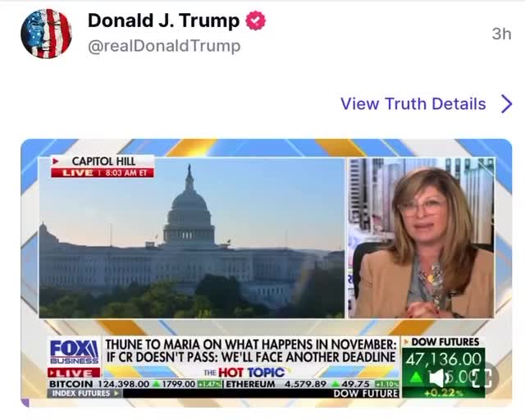Open the flag-painted profile avatar
The width and height of the screenshot is (525, 420).
pyautogui.click(x=46, y=34)
